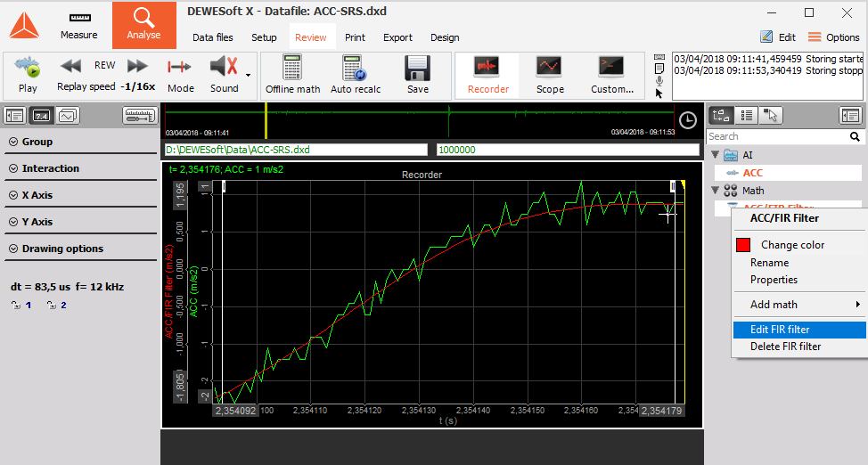Select channel tree view icon
This screenshot has width=868, height=465.
[721, 115]
